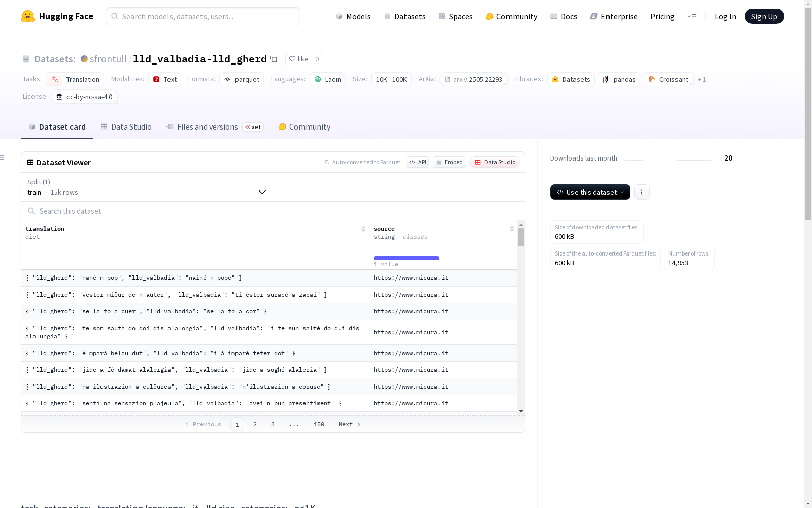The height and width of the screenshot is (508, 812).
Task: Click the Croissant library tag
Action: [x=668, y=79]
